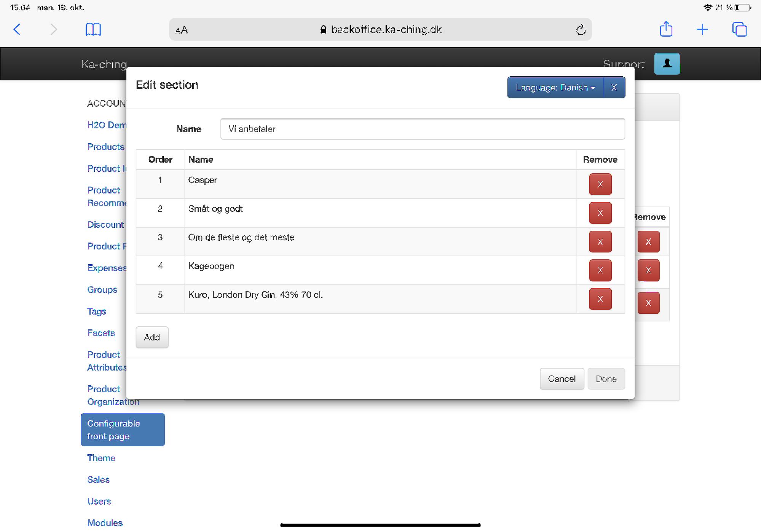The width and height of the screenshot is (761, 532).
Task: Tap the Safari back arrow
Action: pos(17,29)
